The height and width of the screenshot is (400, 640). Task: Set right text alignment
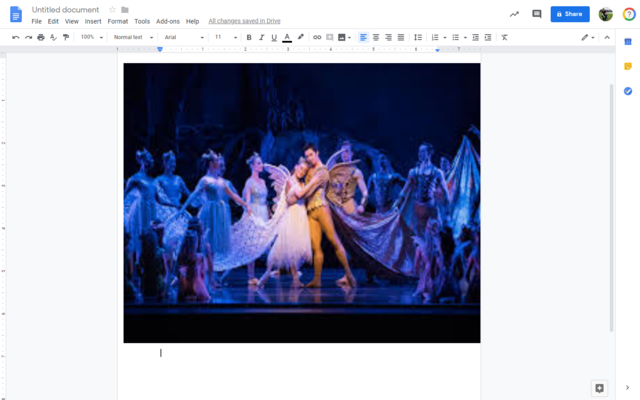(388, 37)
